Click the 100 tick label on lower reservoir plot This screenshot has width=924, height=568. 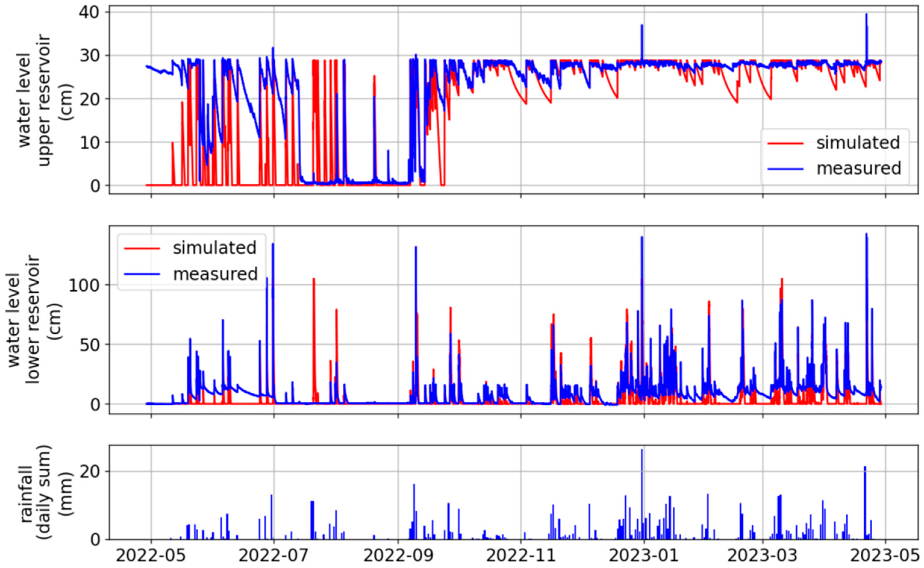point(84,285)
